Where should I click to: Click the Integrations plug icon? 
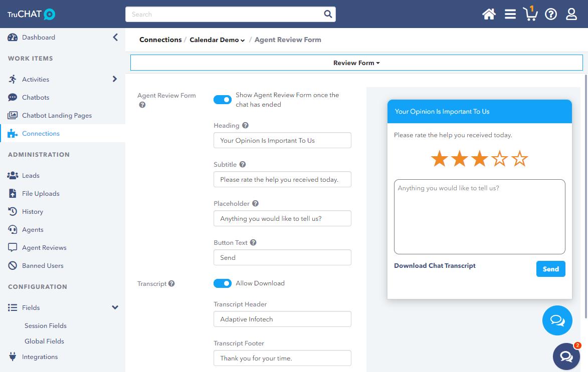(x=13, y=356)
